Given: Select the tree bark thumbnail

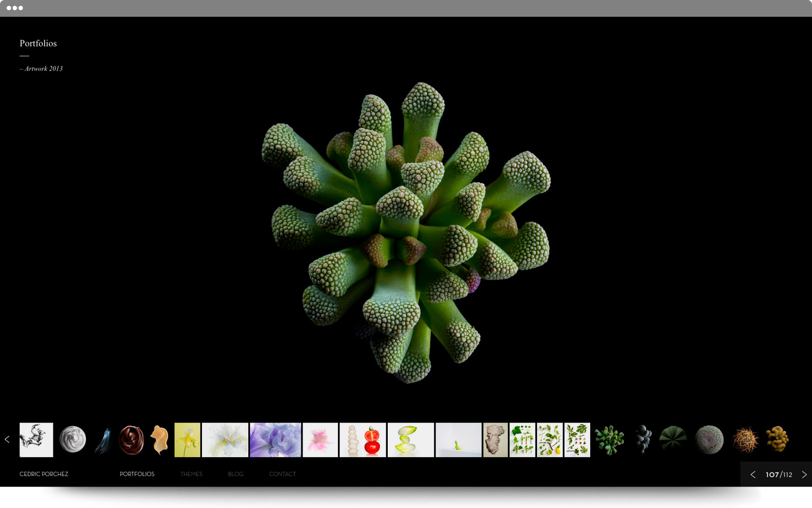Looking at the screenshot, I should click(496, 440).
